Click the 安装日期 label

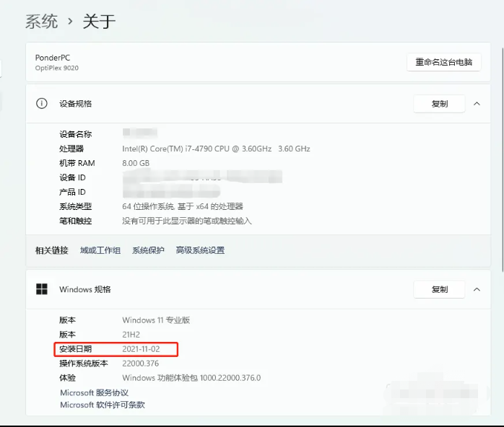(76, 349)
